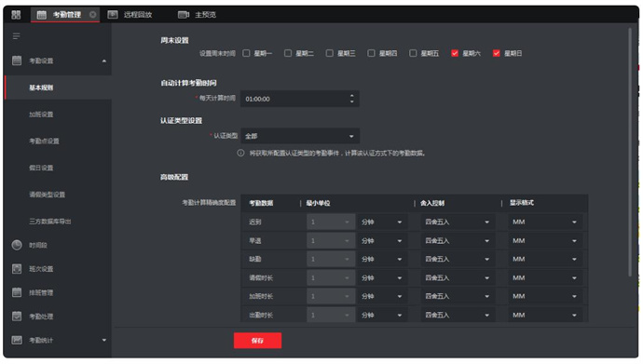Expand the 考勤统计 section arrow
Viewport: 643px width, 364px height.
pyautogui.click(x=104, y=340)
